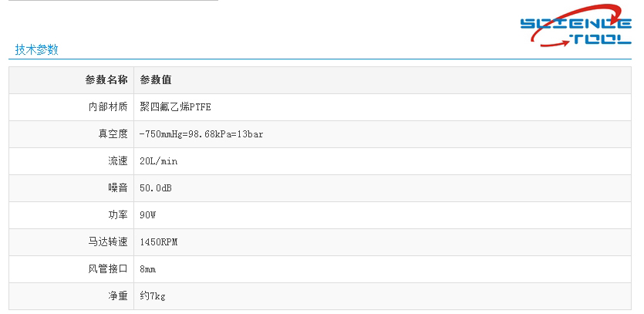Click the 50.0dB noise value
The image size is (644, 314).
point(156,188)
